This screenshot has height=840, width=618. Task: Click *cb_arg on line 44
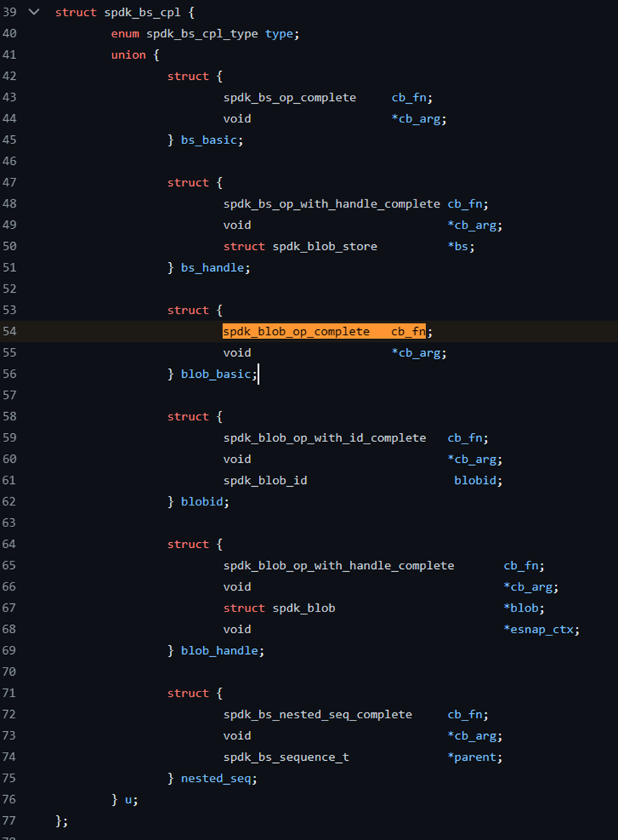point(416,119)
